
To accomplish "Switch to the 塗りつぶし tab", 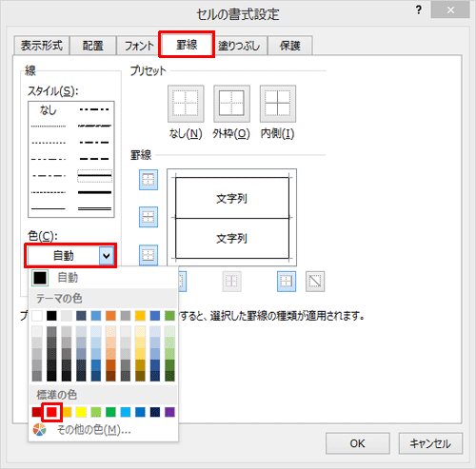I will 239,46.
